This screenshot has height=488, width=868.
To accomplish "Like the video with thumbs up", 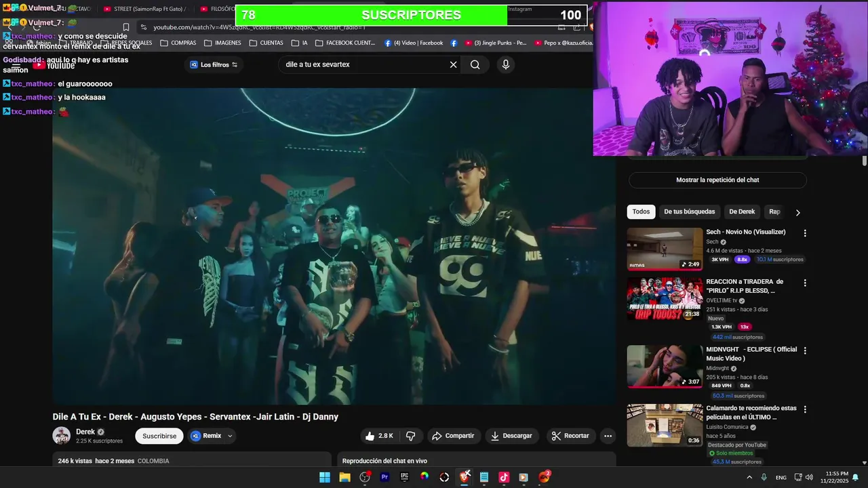I will tap(379, 436).
